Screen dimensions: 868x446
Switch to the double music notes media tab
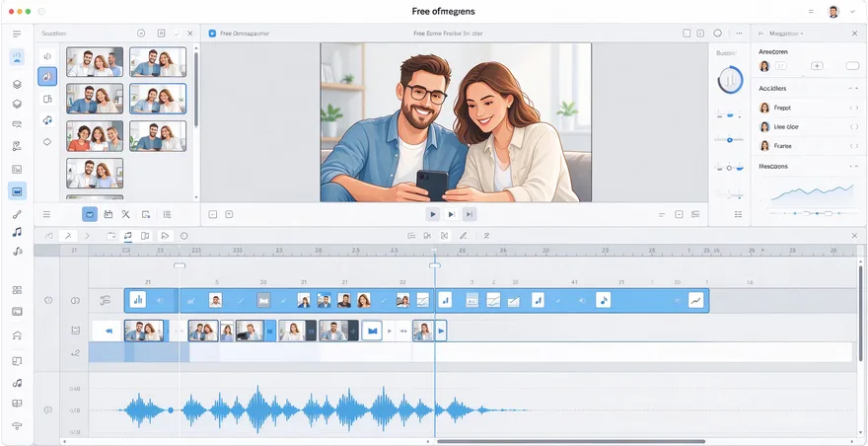coord(47,119)
